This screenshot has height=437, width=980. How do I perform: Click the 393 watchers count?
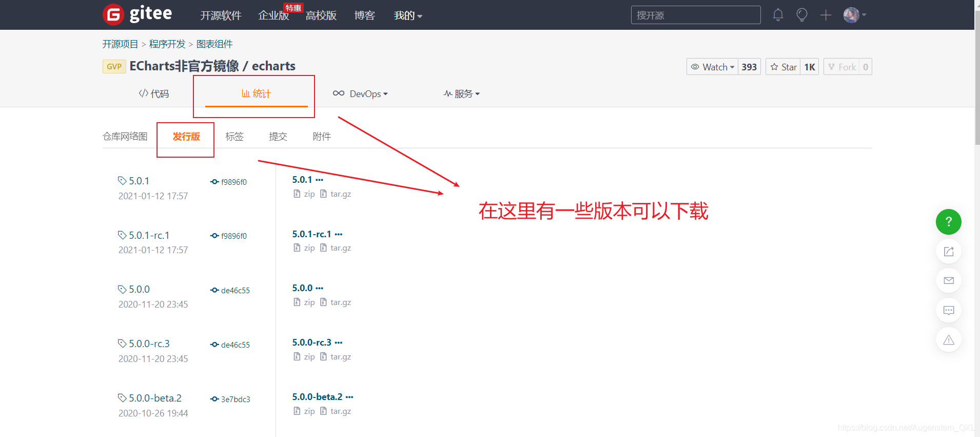coord(749,67)
